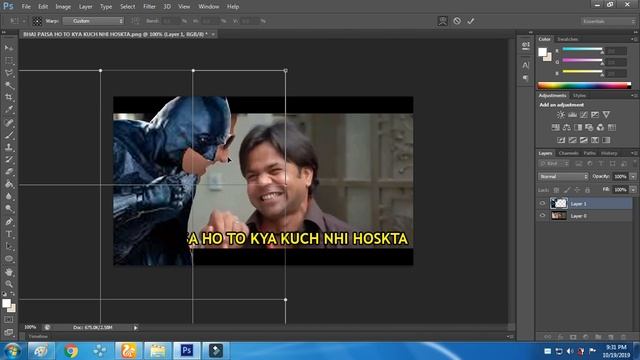This screenshot has height=360, width=640.
Task: Select the History Brush tool
Action: point(9,160)
